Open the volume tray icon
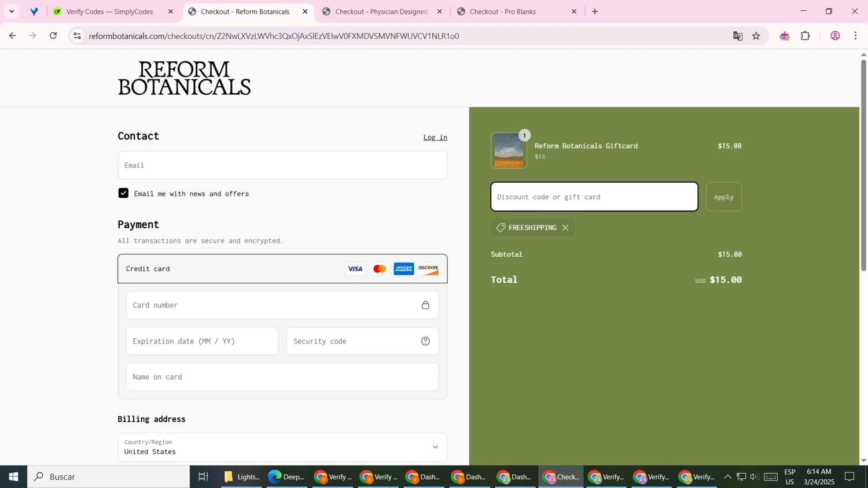The height and width of the screenshot is (488, 868). point(754,477)
